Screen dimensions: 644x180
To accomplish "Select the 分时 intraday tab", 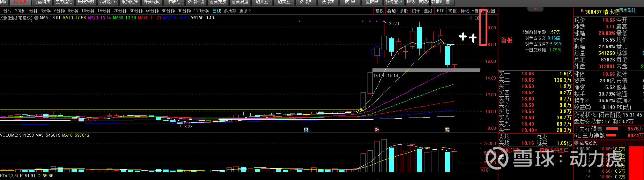I will tap(7, 11).
